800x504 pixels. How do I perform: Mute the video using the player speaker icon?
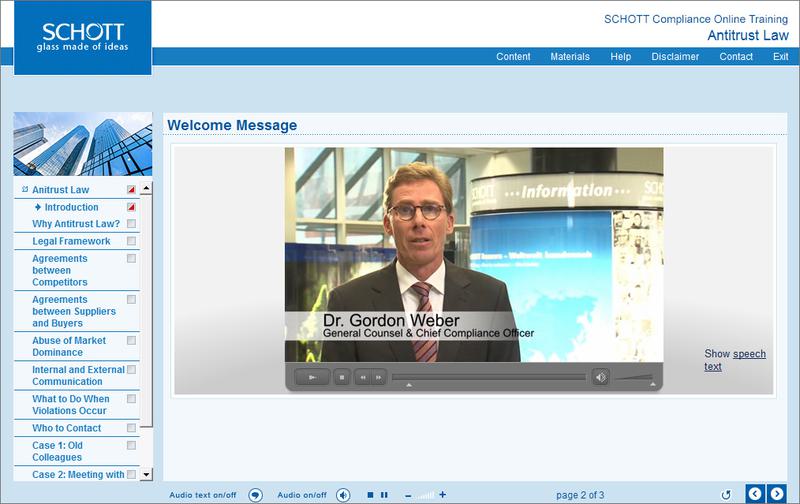[x=600, y=377]
